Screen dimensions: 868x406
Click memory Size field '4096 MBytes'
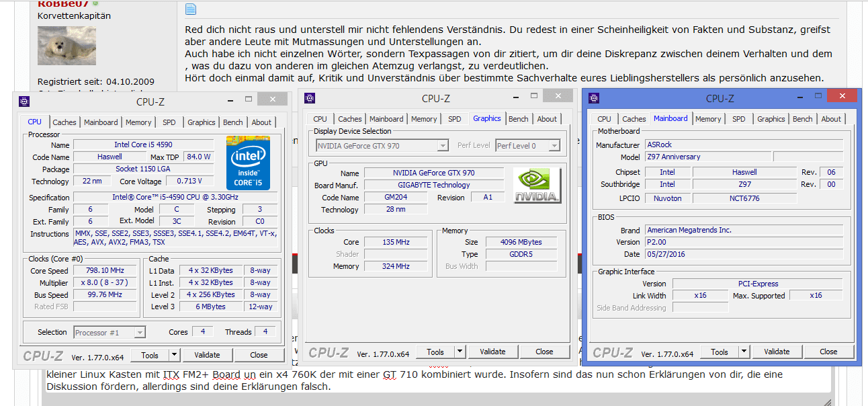pyautogui.click(x=521, y=242)
